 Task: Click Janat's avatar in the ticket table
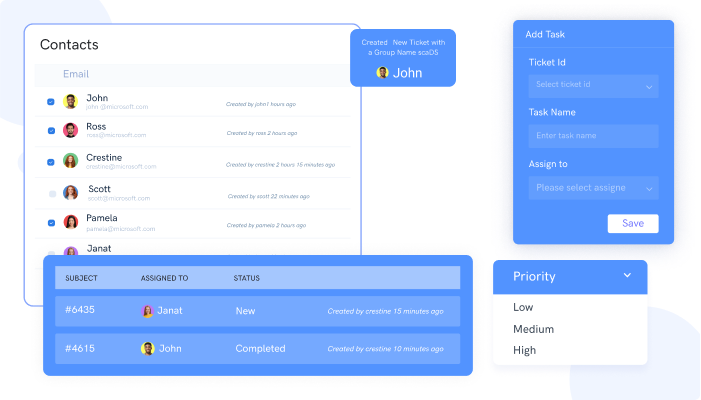click(147, 311)
